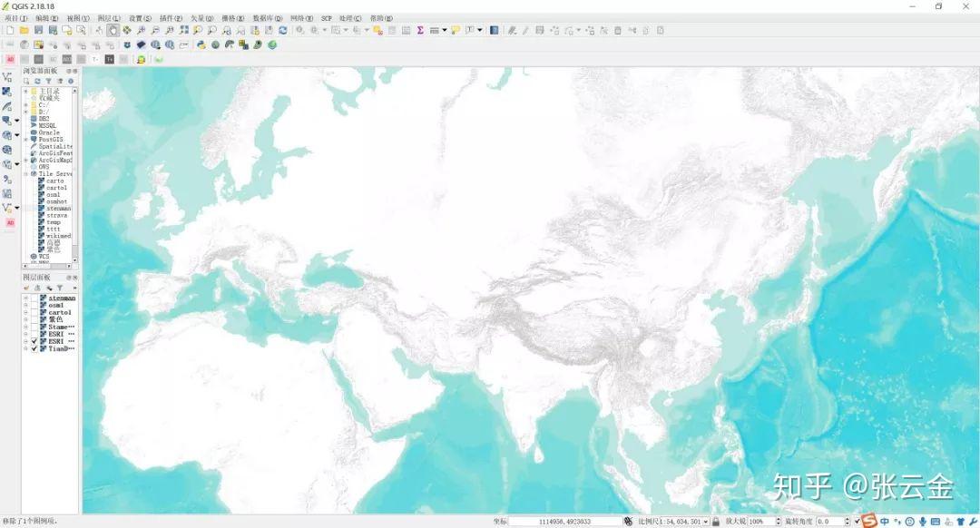Toggle editing pencil icon in digitizing toolbar
980x528 pixels.
coord(525,30)
